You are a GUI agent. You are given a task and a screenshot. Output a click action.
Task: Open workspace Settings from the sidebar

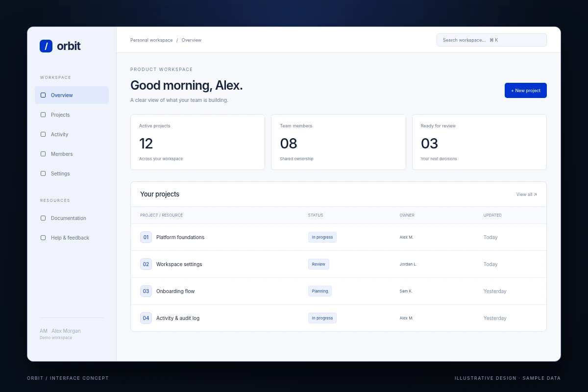[x=72, y=173]
